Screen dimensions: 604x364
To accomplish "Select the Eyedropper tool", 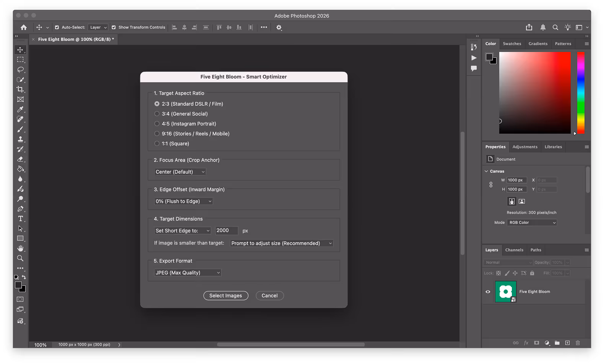I will 20,109.
